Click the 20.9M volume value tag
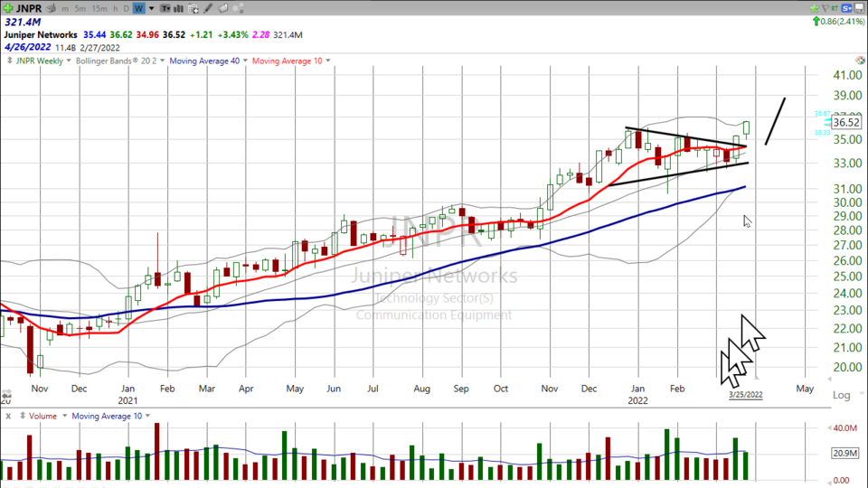Screen dimensions: 868x488 pyautogui.click(x=845, y=453)
